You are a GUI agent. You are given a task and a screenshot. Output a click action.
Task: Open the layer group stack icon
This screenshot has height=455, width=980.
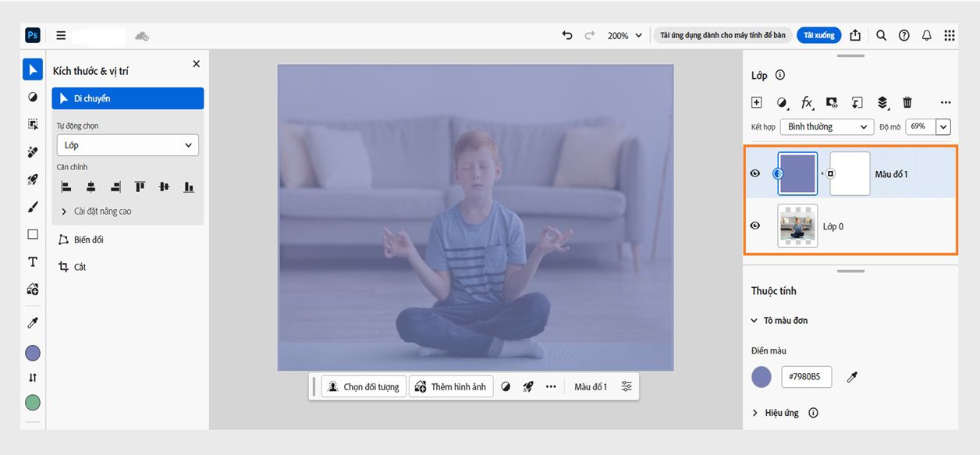coord(882,102)
